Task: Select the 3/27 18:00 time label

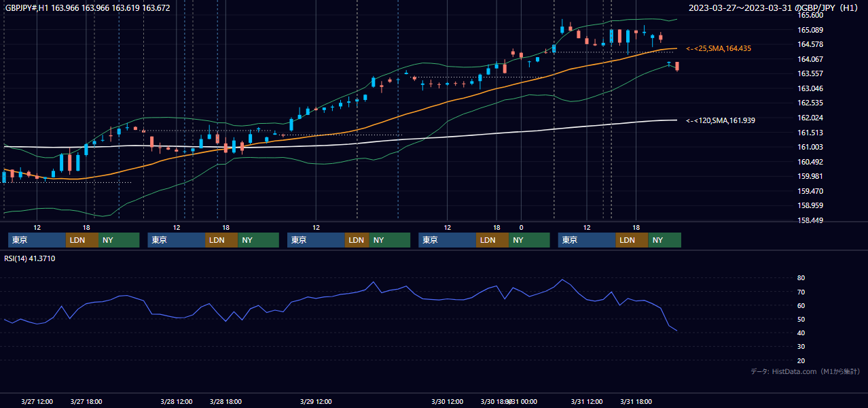Action: 86,402
